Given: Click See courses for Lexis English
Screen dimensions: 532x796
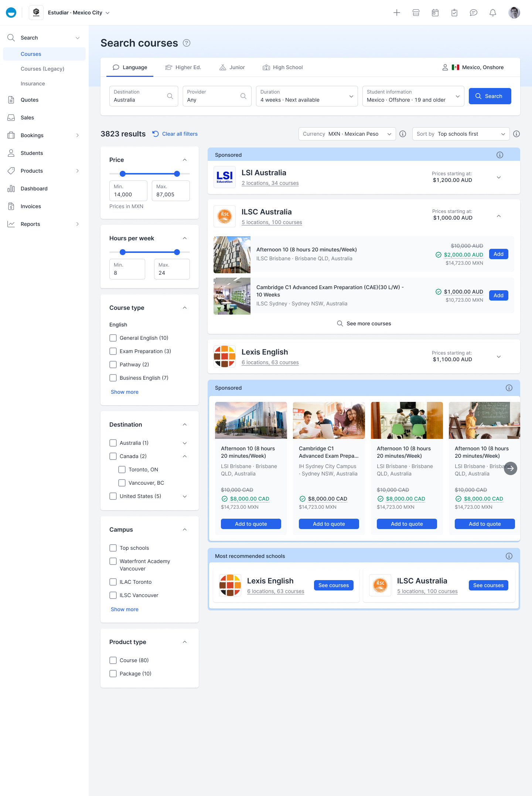Looking at the screenshot, I should click(x=334, y=585).
